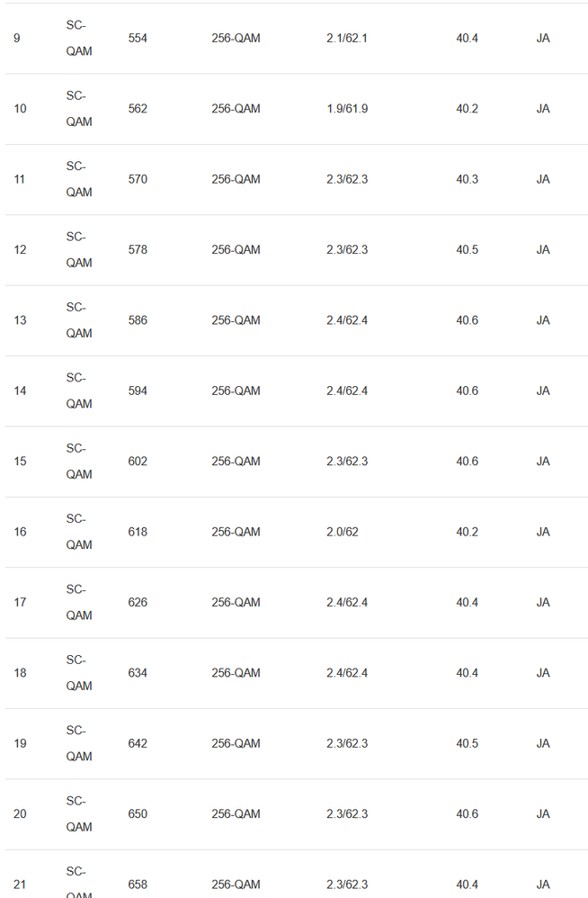Click the 658 frequency cell

pyautogui.click(x=138, y=885)
